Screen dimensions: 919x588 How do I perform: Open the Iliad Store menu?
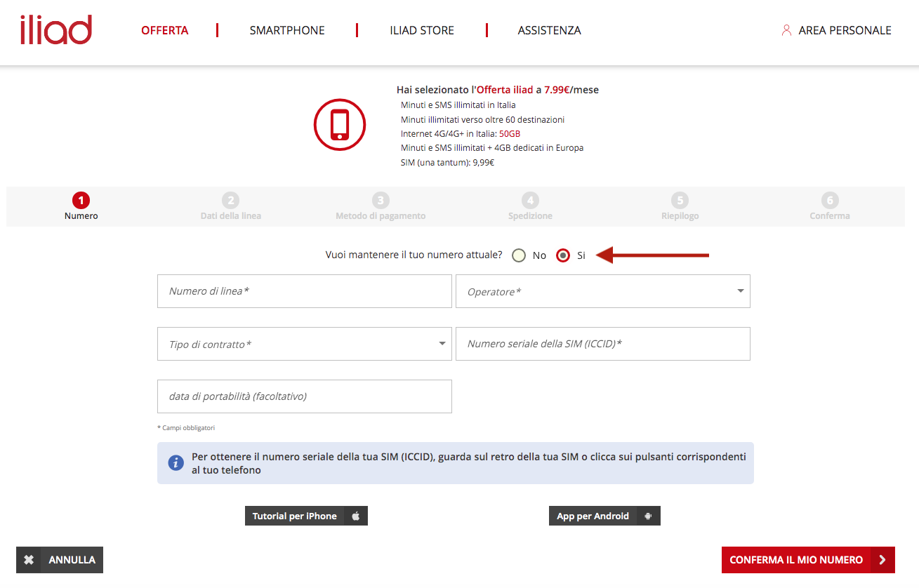pos(422,30)
